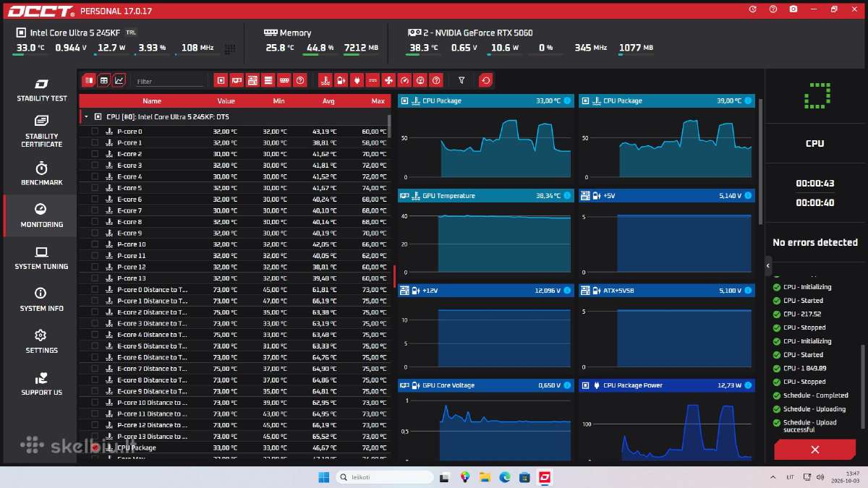Click the reset min/max refresh icon
This screenshot has height=488, width=868.
486,80
